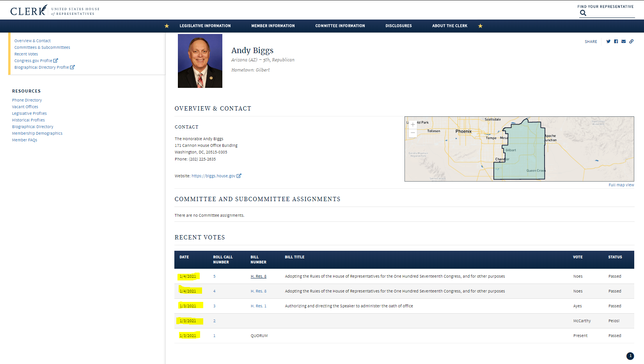Open Biographical Directory Profile link
This screenshot has width=644, height=364.
click(41, 67)
